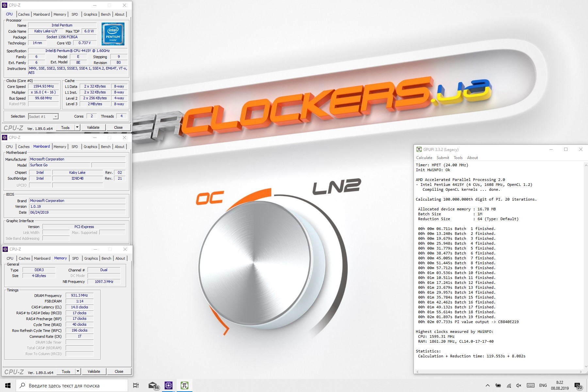Viewport: 588px width, 392px height.
Task: Open Windows Start menu
Action: [8, 385]
